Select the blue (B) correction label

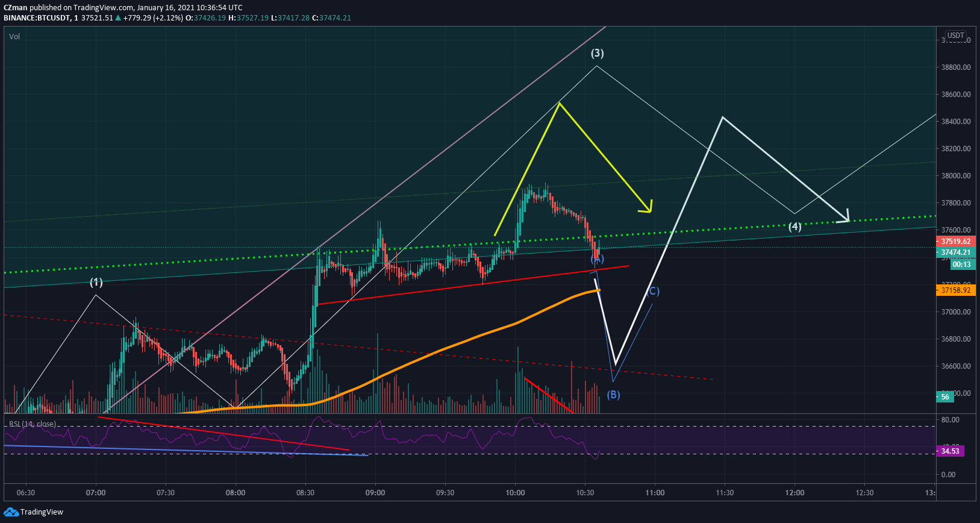[613, 395]
